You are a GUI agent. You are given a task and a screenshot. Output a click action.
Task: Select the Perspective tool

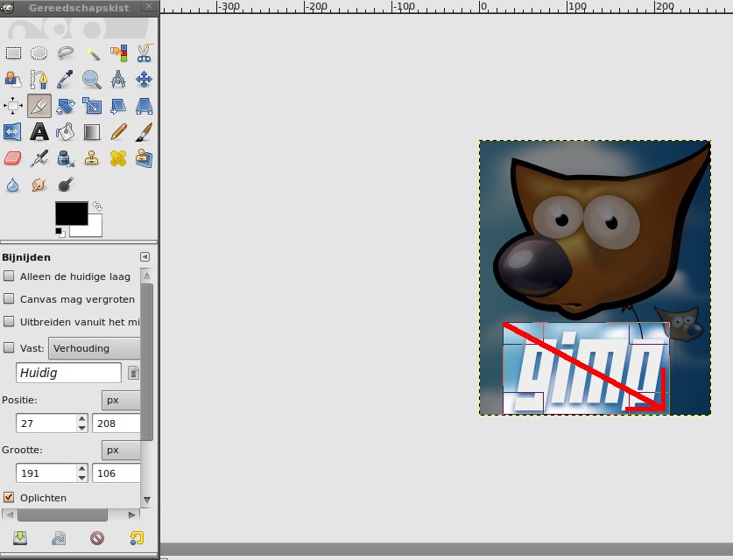[x=144, y=106]
